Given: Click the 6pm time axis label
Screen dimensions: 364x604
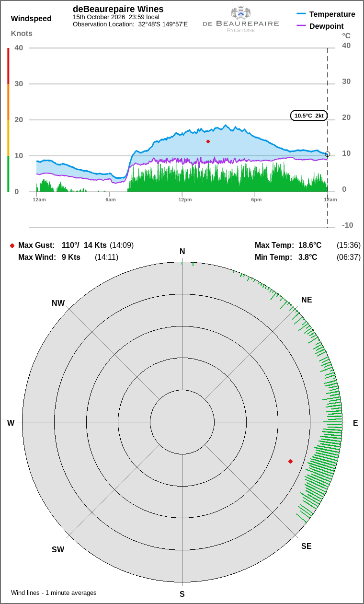Looking at the screenshot, I should point(256,199).
